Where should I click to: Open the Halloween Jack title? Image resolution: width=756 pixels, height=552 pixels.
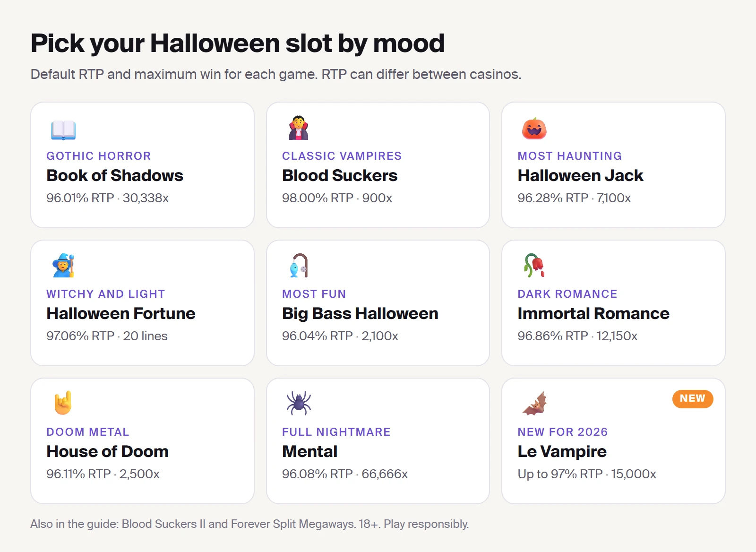coord(580,175)
